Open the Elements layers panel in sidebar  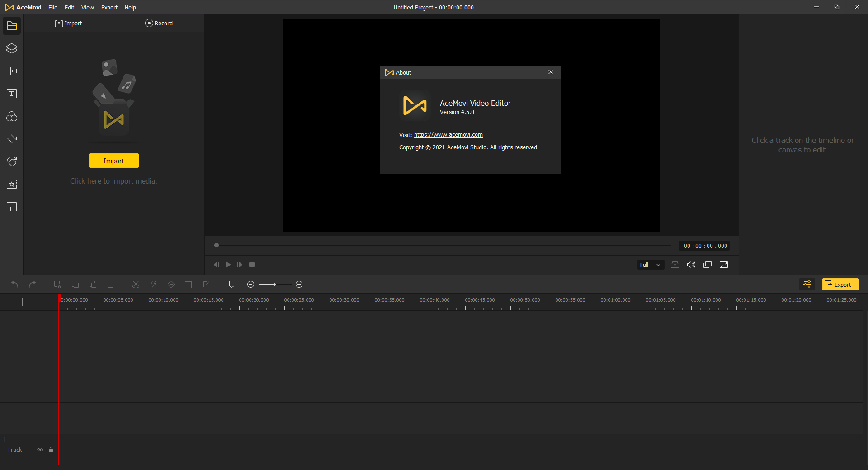pos(12,48)
